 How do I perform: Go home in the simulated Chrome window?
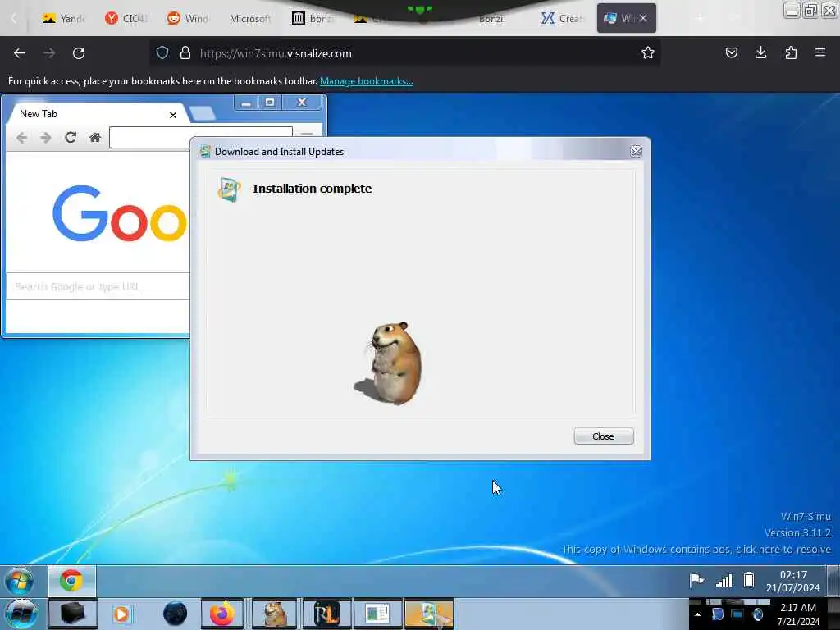pos(95,138)
